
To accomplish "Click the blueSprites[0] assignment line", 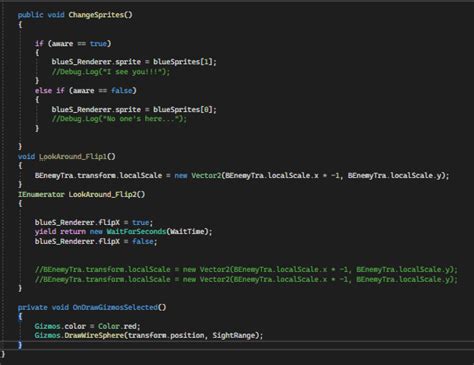I will pyautogui.click(x=134, y=110).
